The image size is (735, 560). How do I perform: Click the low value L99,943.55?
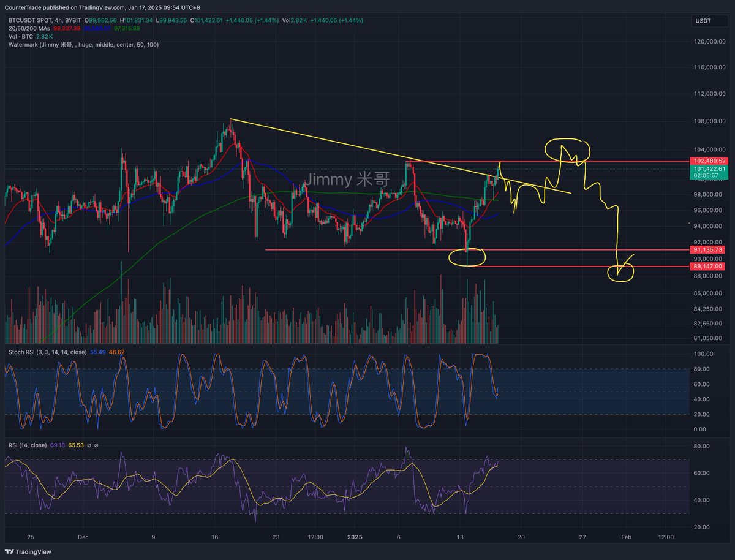(173, 20)
